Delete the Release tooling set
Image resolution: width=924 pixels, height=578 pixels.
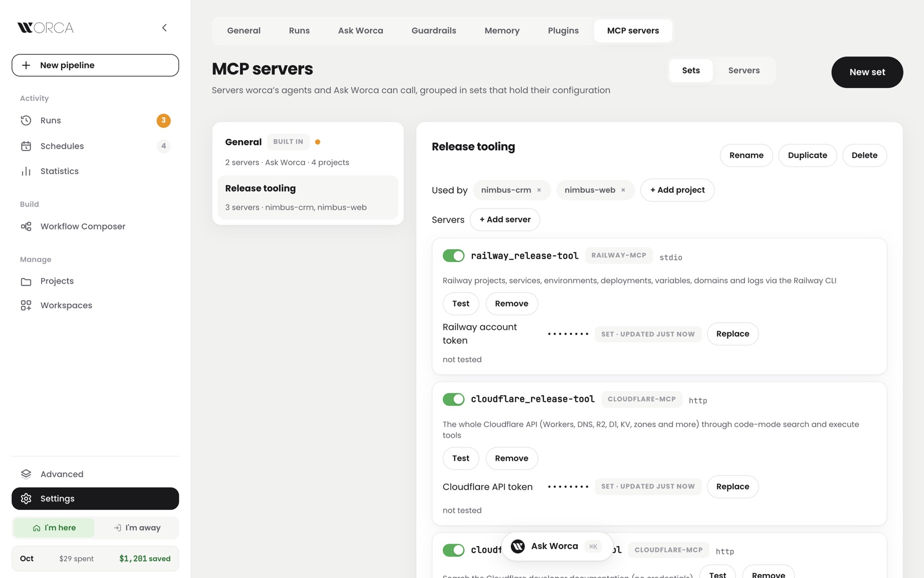(x=864, y=155)
